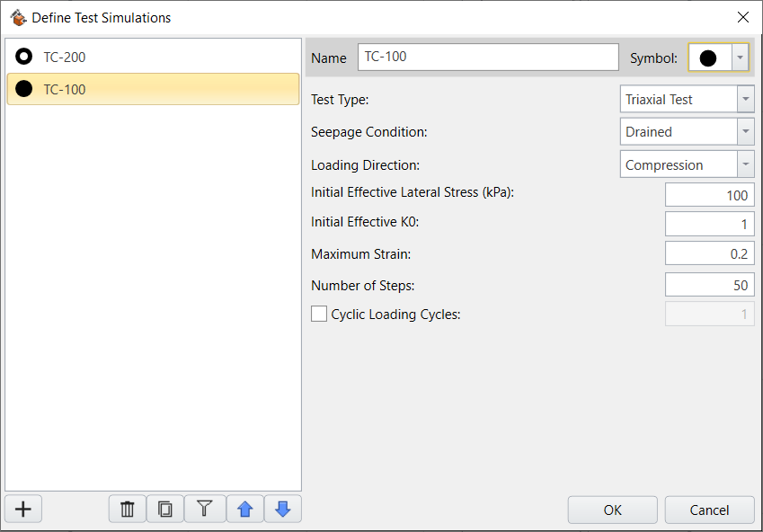Open the filter tool for simulations
Screen dimensions: 763x532
205,509
